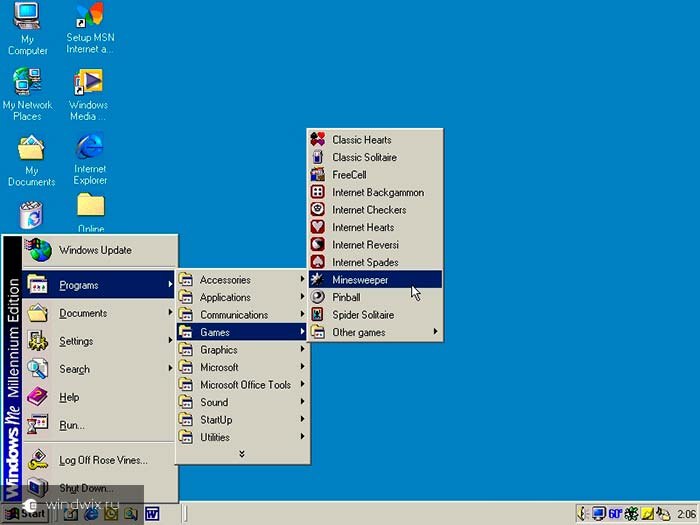Open Settings in Start menu
Image resolution: width=700 pixels, height=525 pixels.
(99, 341)
